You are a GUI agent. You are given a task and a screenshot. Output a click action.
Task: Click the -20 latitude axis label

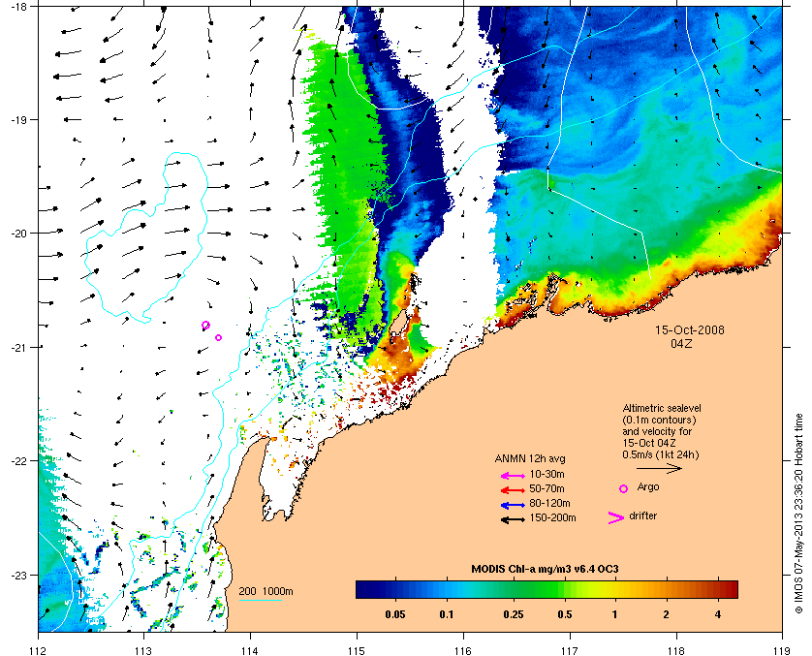pyautogui.click(x=17, y=234)
